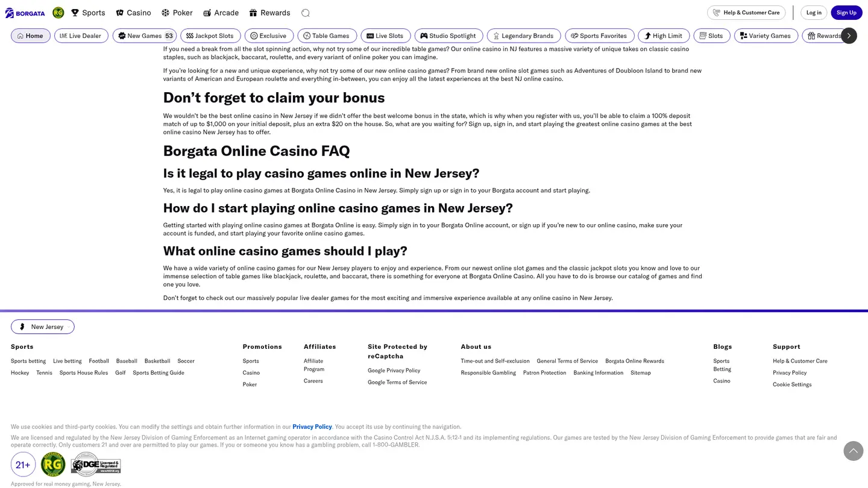Viewport: 868px width, 488px height.
Task: Select the Live Slots category
Action: (386, 36)
